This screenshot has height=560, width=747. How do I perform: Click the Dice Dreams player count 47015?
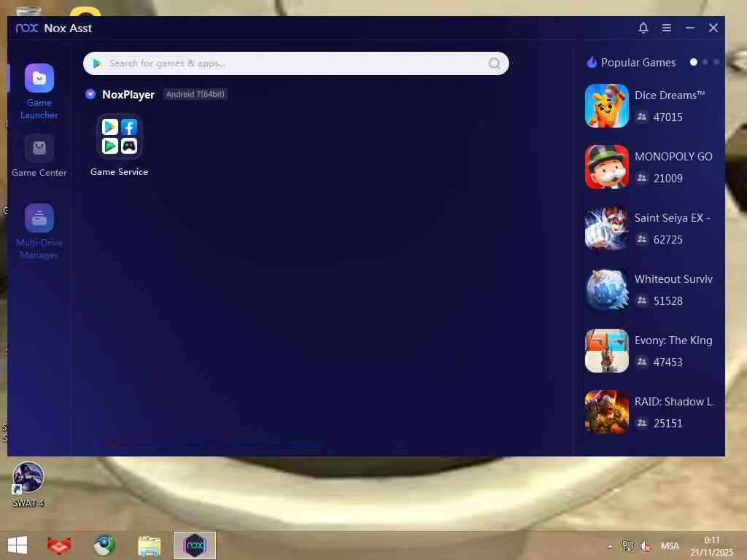coord(668,117)
